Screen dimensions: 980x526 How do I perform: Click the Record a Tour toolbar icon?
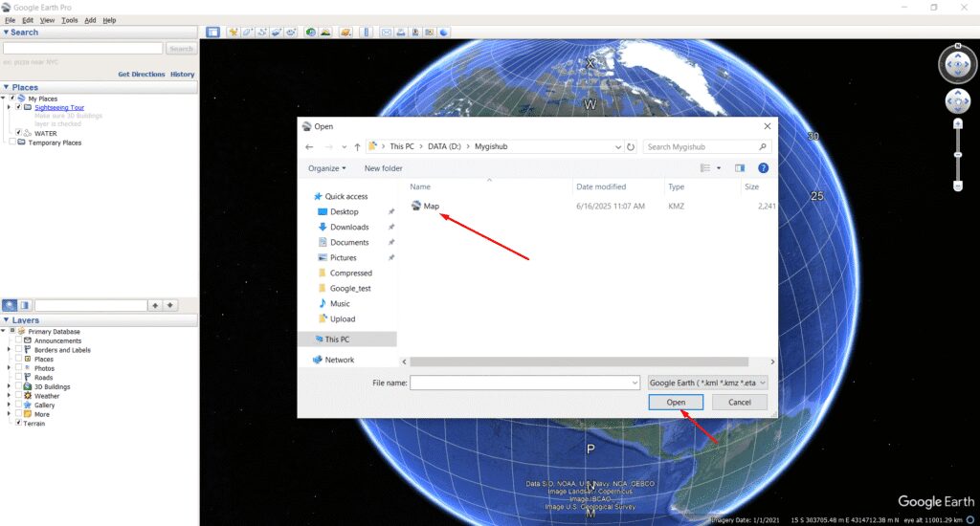point(291,33)
